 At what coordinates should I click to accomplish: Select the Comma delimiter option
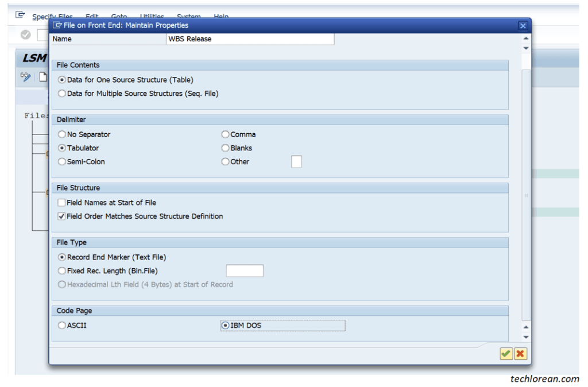pos(225,134)
